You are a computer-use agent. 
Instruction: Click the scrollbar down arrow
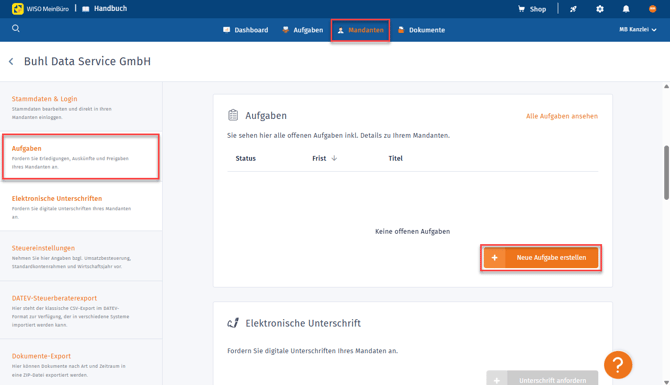[666, 382]
